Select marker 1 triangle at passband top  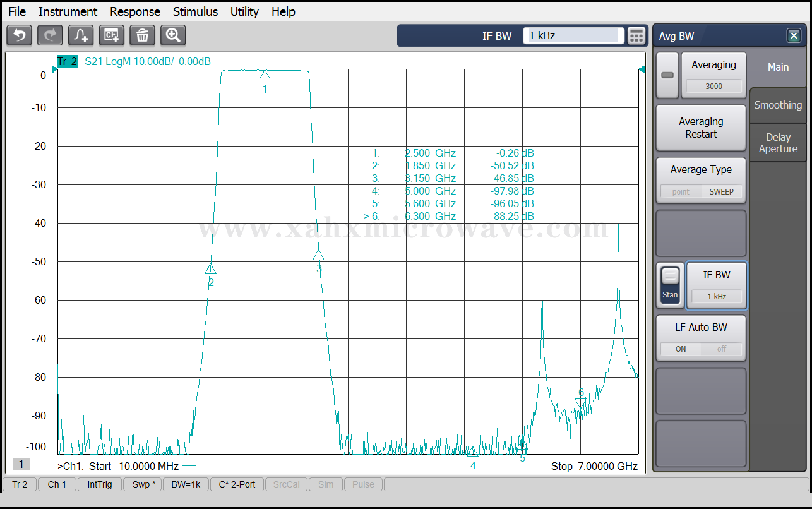pos(265,75)
